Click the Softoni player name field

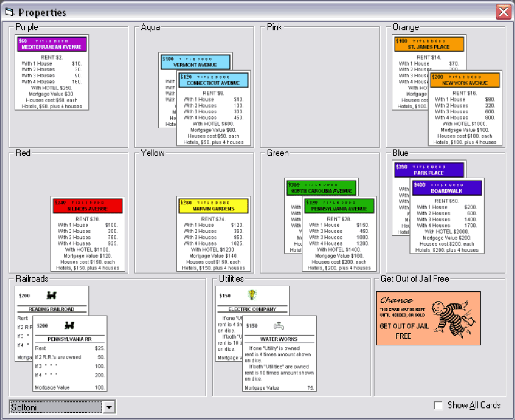[x=56, y=407]
